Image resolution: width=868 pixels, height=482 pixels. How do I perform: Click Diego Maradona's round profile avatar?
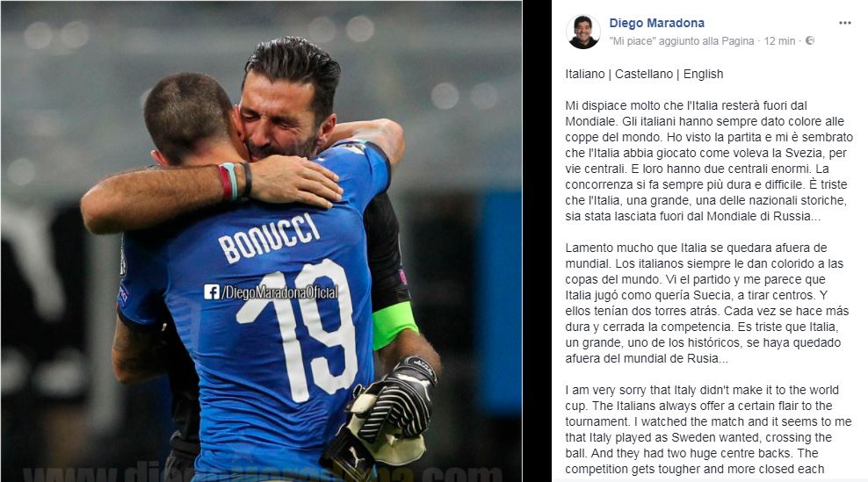pos(582,32)
